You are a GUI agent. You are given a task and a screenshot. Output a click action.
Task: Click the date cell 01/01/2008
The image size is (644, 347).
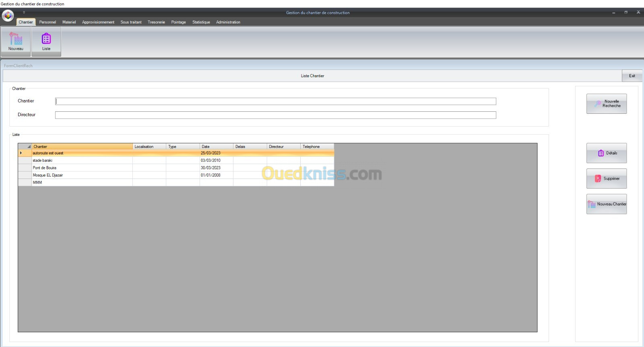[217, 175]
